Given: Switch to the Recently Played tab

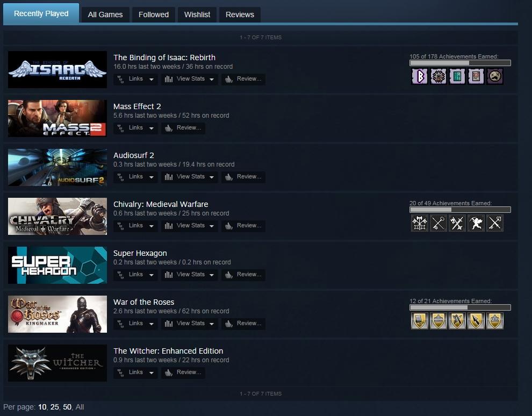Looking at the screenshot, I should 41,13.
